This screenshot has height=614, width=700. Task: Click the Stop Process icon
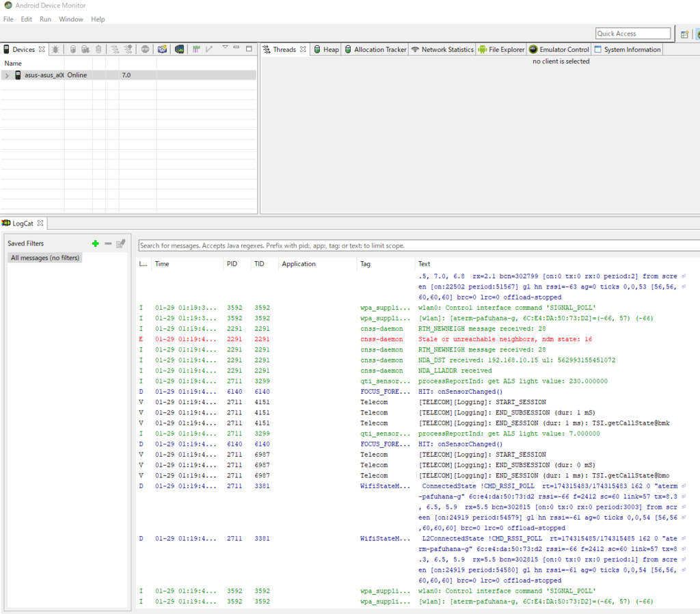pos(145,49)
